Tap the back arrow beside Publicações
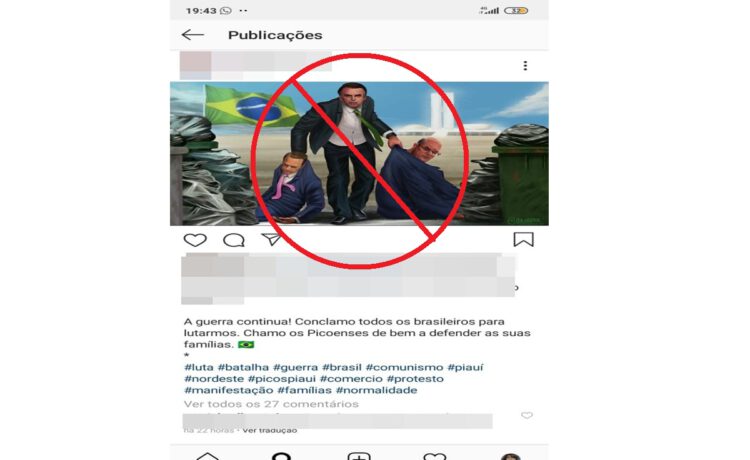 pos(193,35)
